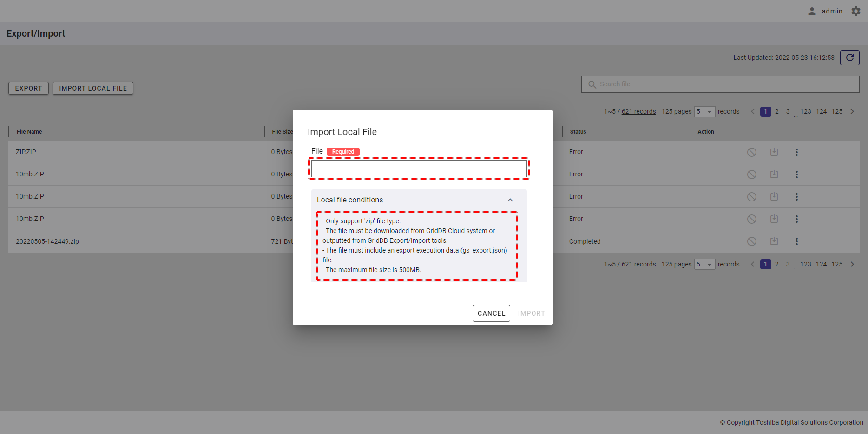Click the File input field in dialog
This screenshot has height=434, width=868.
(x=419, y=168)
